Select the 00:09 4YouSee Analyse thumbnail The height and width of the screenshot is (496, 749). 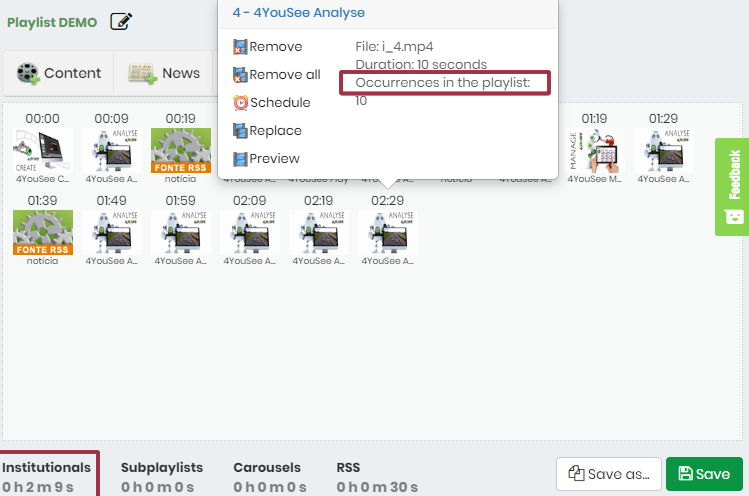pos(112,150)
